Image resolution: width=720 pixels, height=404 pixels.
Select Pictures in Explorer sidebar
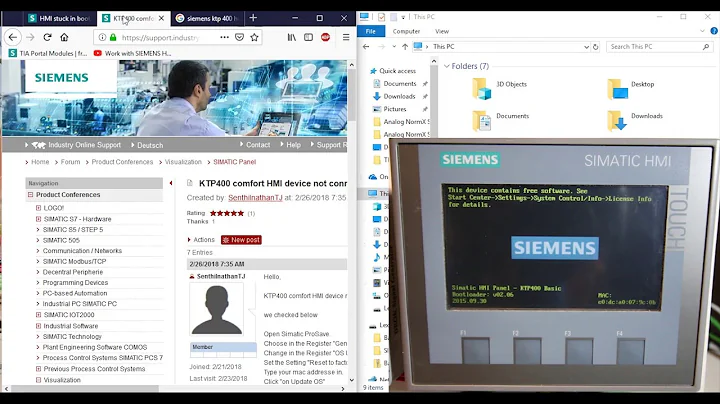(395, 109)
